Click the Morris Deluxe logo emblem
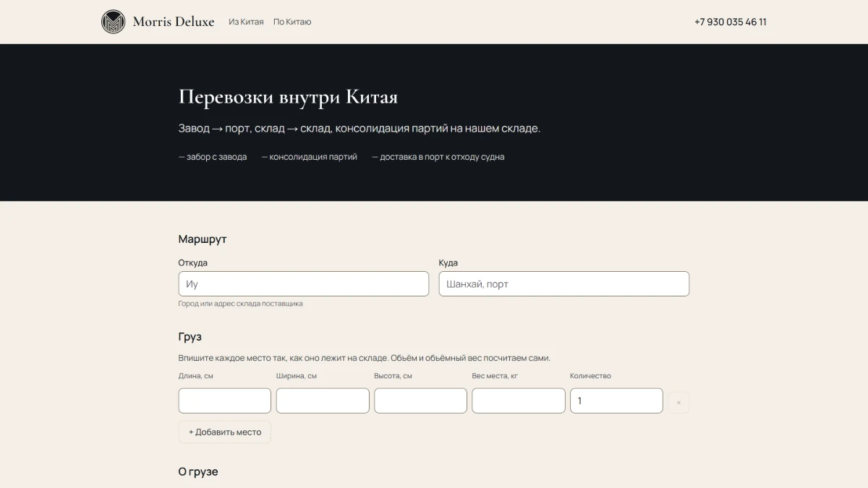 [113, 22]
